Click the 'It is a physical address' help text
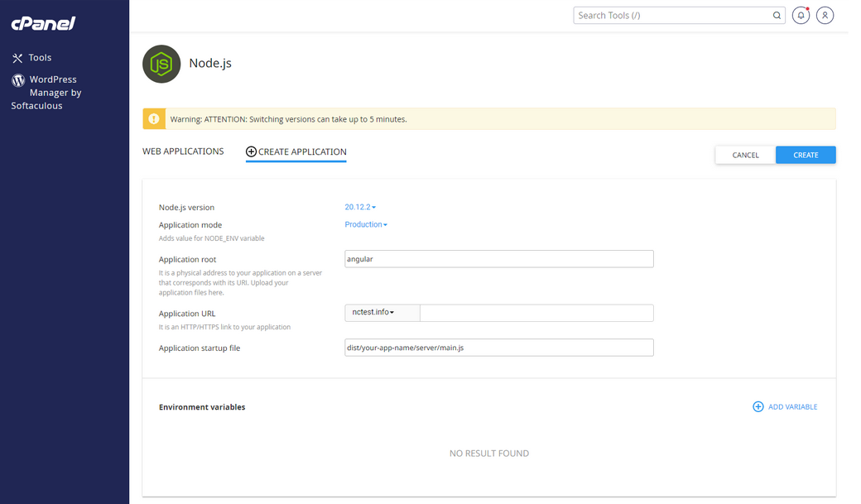This screenshot has width=861, height=504. coord(241,283)
